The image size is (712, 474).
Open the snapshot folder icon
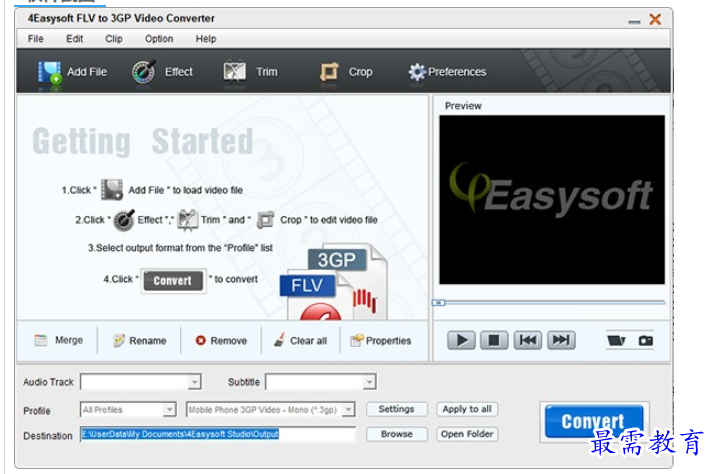pyautogui.click(x=616, y=340)
